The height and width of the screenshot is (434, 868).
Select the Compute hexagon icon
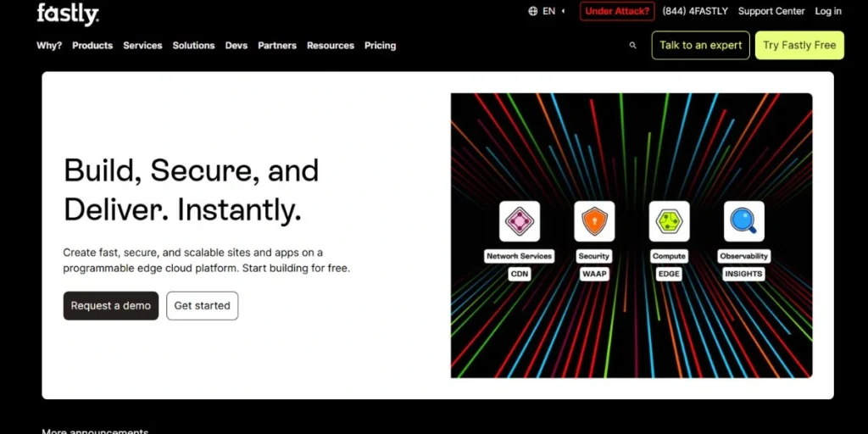pos(669,221)
